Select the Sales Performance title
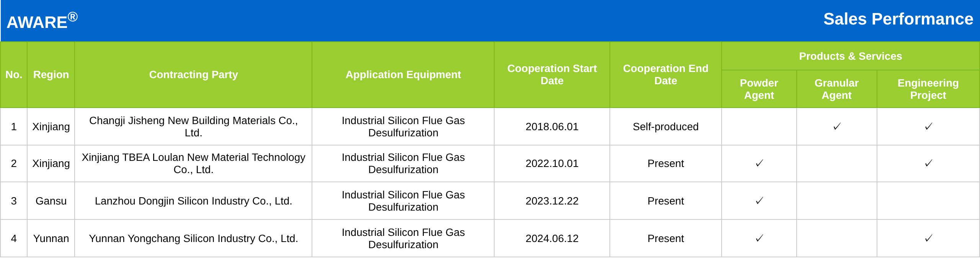Viewport: 980px width, 265px height. tap(898, 19)
